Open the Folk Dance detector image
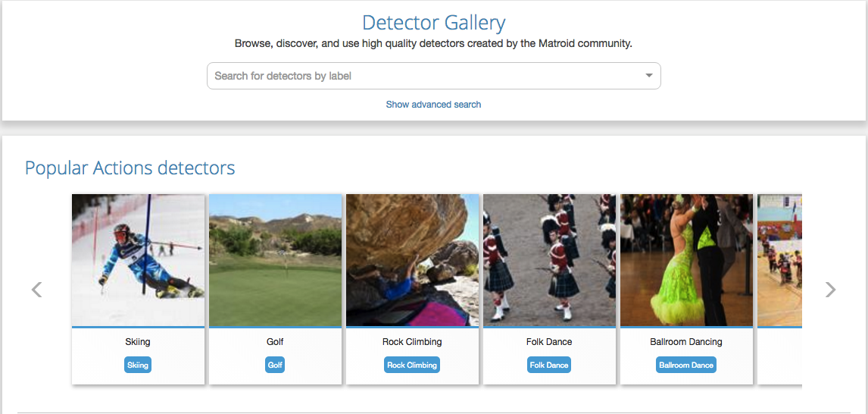The width and height of the screenshot is (868, 414). [x=549, y=260]
